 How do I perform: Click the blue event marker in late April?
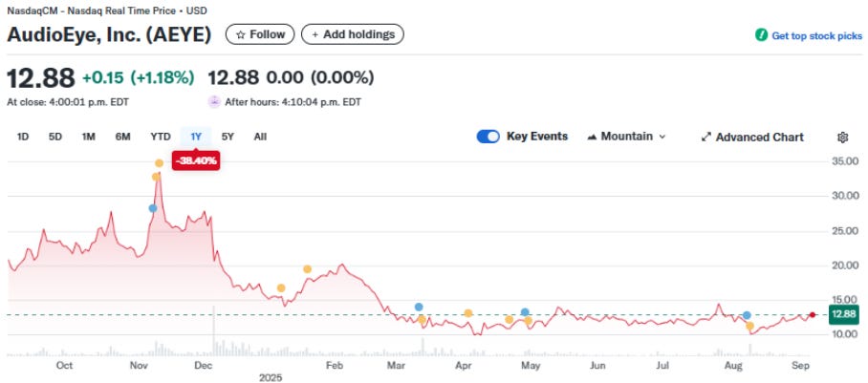525,312
